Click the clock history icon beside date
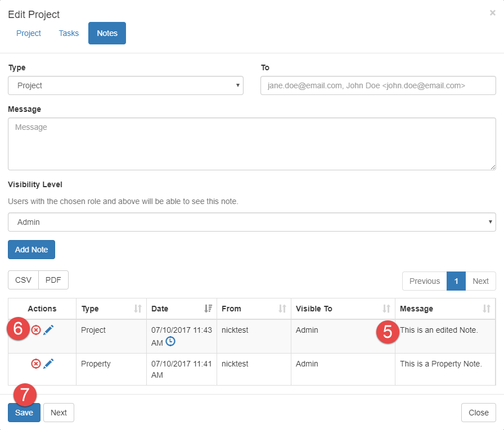Screen dimensions: 504x430 coord(171,342)
